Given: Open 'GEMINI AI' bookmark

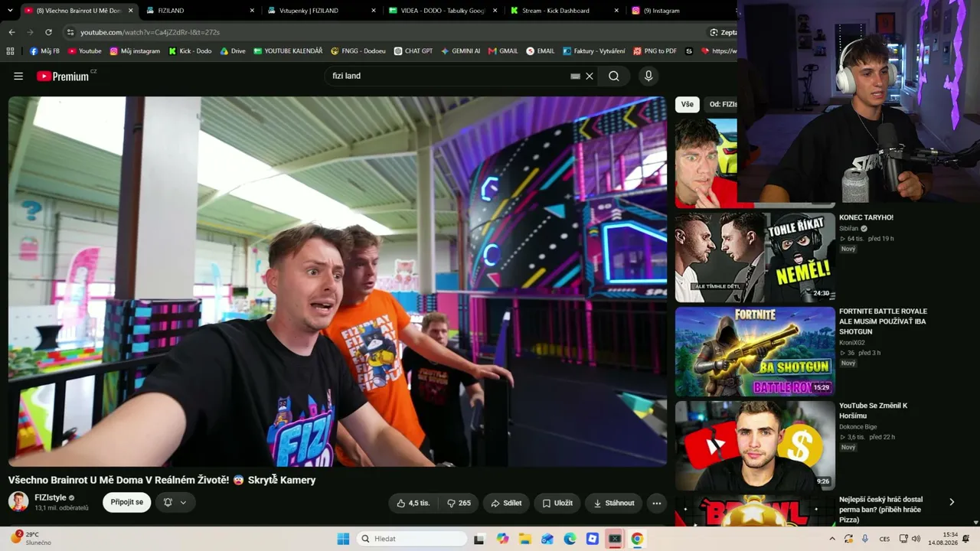Looking at the screenshot, I should point(461,51).
